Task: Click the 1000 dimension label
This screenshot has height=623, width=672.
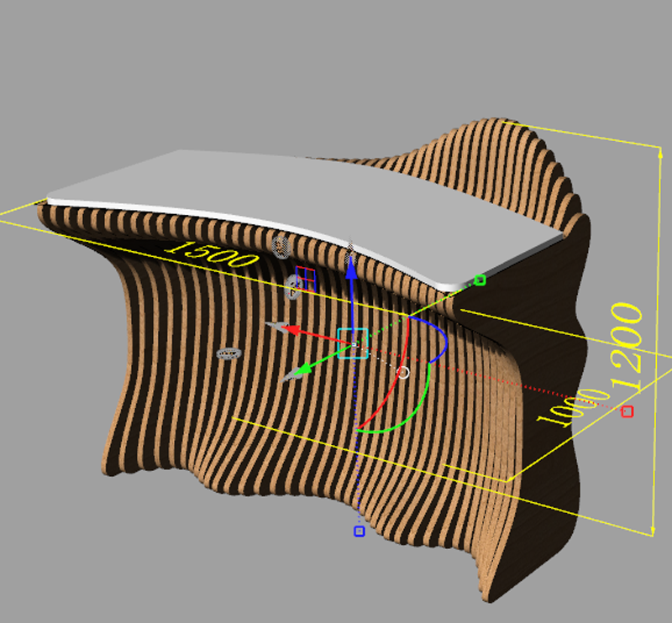Action: 573,406
